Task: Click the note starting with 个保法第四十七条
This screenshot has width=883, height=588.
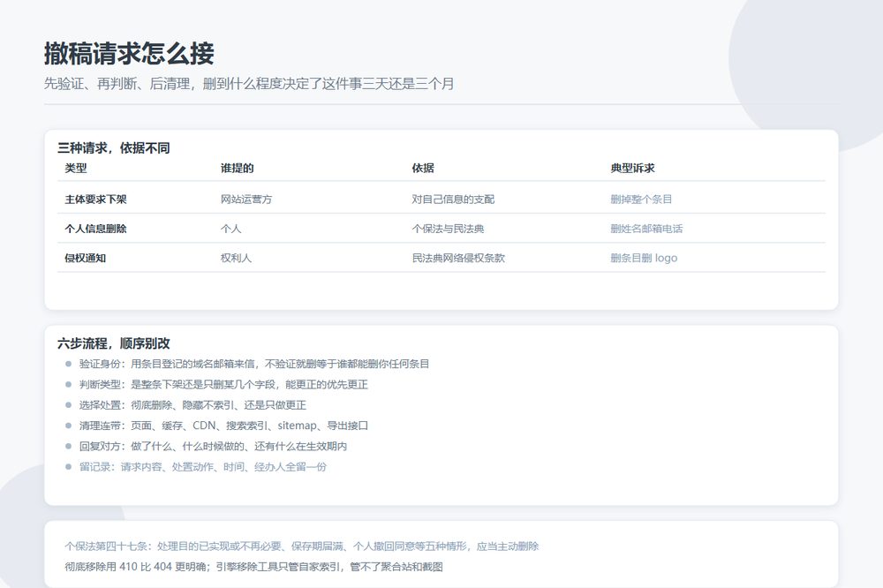Action: click(x=302, y=547)
